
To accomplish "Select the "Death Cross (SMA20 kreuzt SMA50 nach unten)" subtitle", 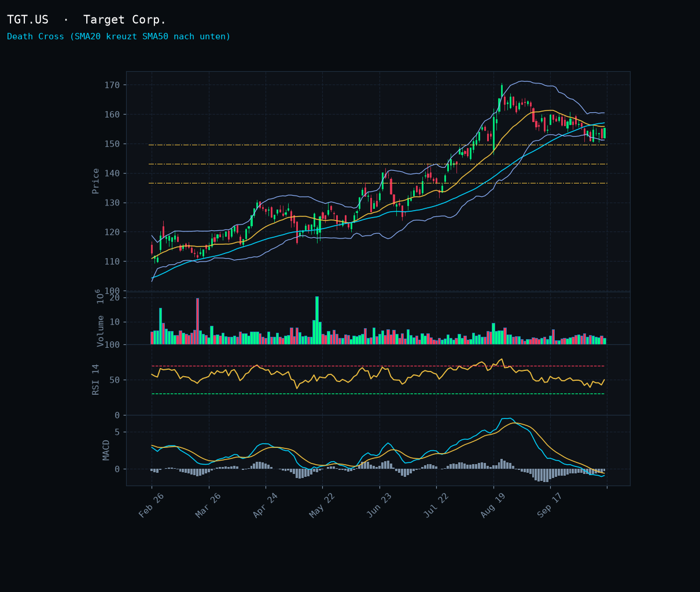I will click(x=119, y=36).
